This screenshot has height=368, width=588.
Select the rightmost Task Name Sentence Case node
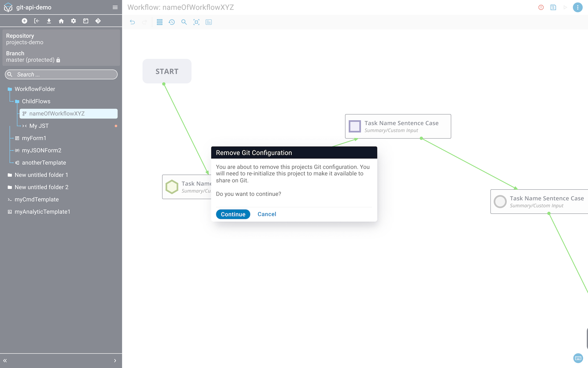[539, 202]
